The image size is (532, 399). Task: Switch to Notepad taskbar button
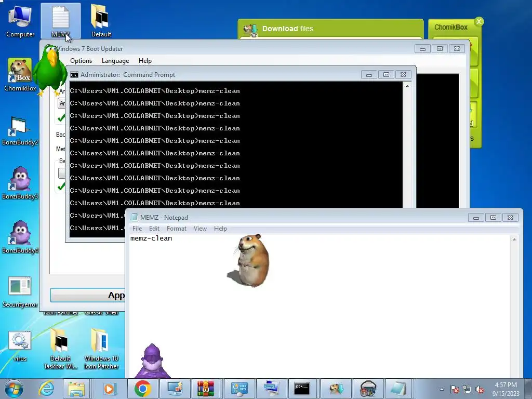coord(398,389)
